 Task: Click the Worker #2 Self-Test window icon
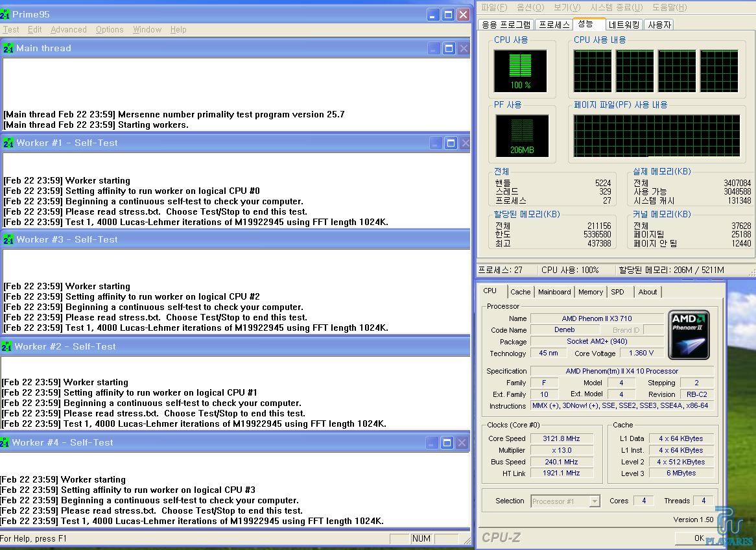coord(7,346)
